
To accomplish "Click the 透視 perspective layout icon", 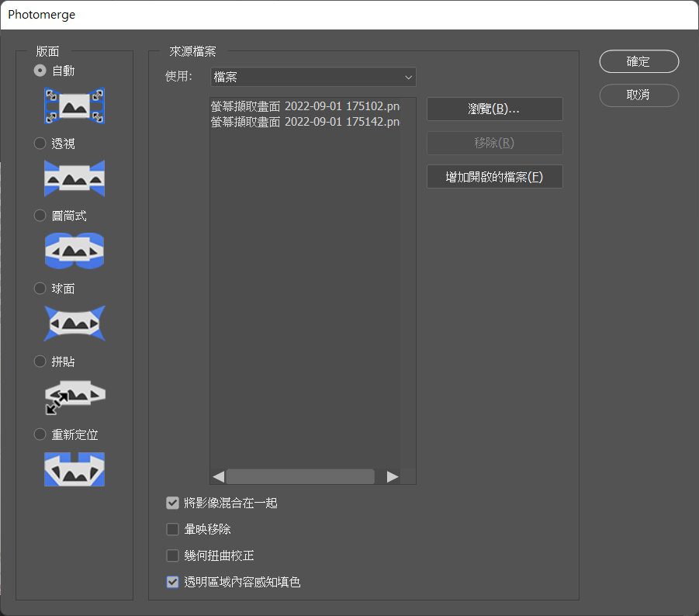I will (x=74, y=178).
